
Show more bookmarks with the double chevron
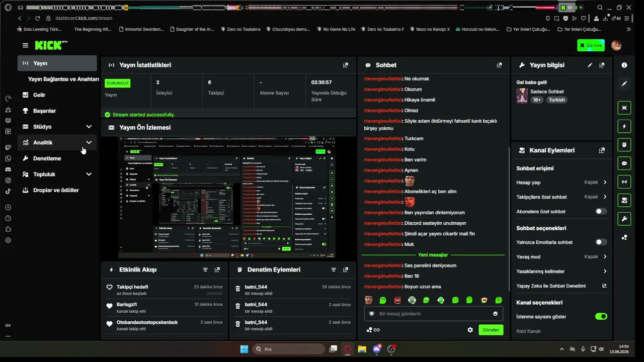[628, 29]
